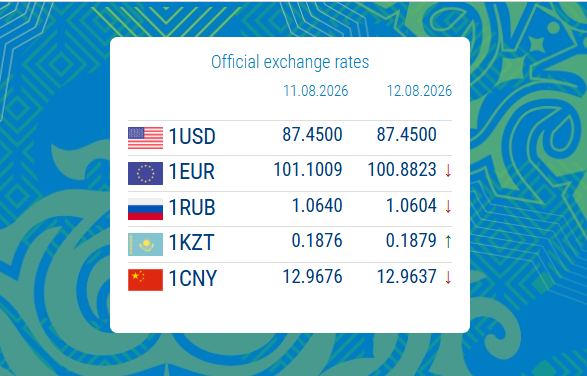Viewport: 587px width, 376px height.
Task: Click the 87.4500 USD rate for 11.08.2026
Action: 312,134
